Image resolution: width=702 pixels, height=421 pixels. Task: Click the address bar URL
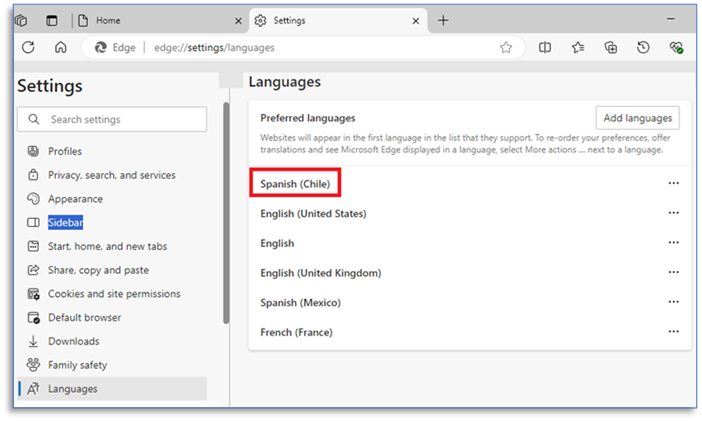coord(214,47)
